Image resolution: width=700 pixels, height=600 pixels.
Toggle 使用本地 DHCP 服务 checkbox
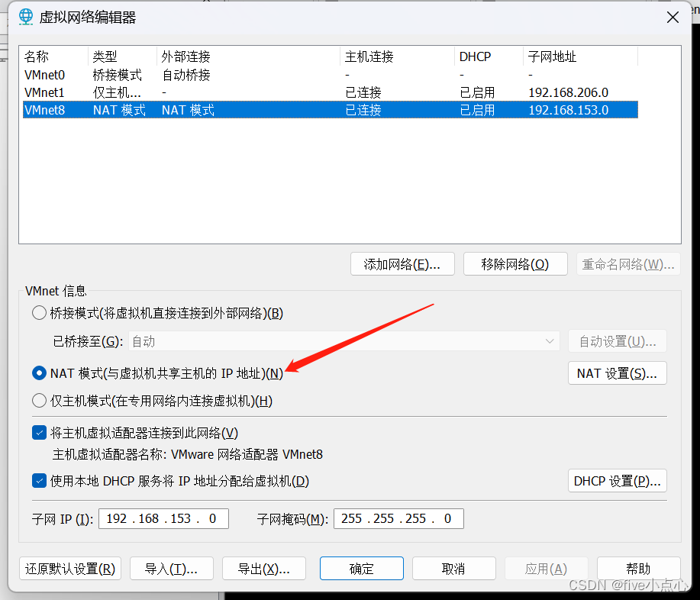click(39, 481)
